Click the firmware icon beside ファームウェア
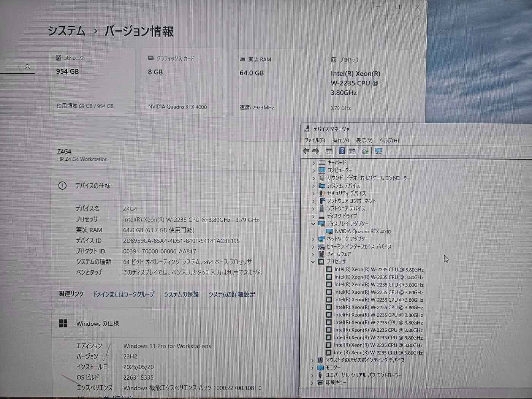 [x=321, y=254]
